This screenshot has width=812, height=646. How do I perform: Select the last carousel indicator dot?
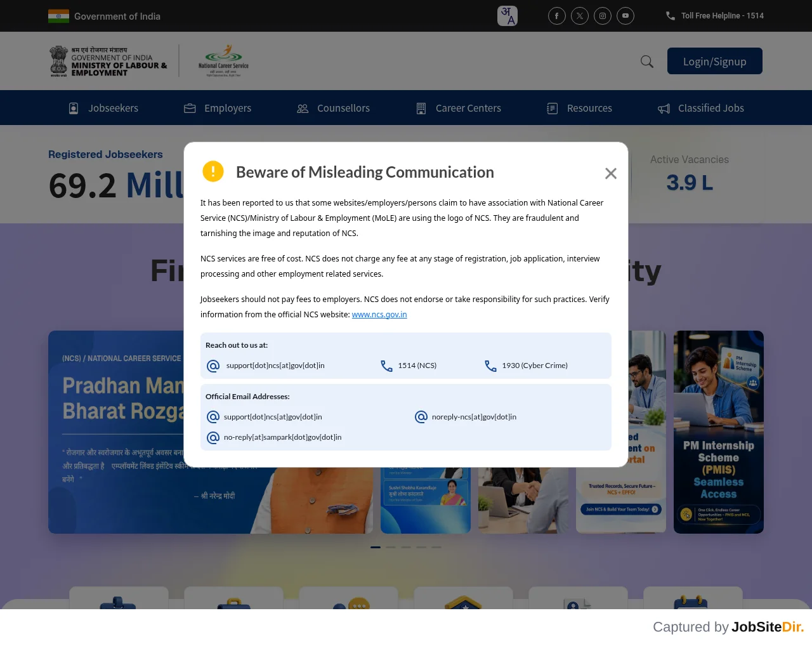click(x=436, y=547)
